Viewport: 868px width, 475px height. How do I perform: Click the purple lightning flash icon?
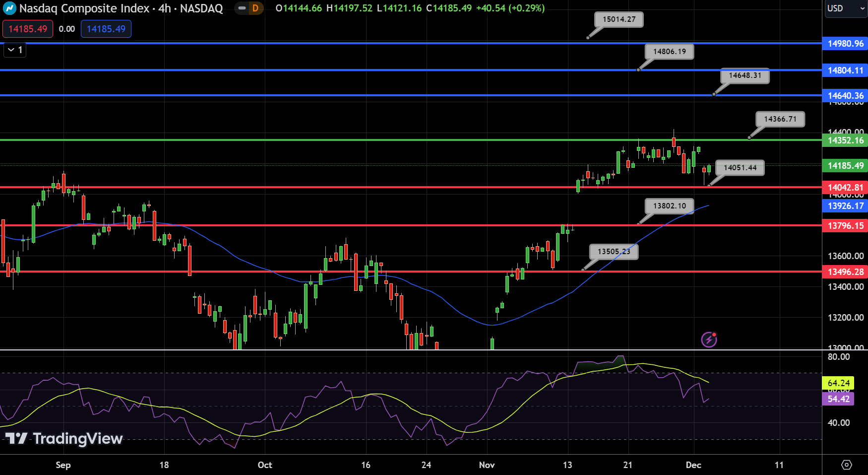tap(709, 339)
